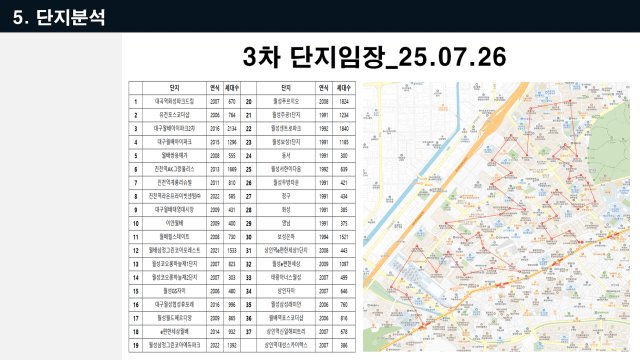Screen dimensions: 640x360
Task: Select household count 639 in row 25
Action: tap(344, 169)
